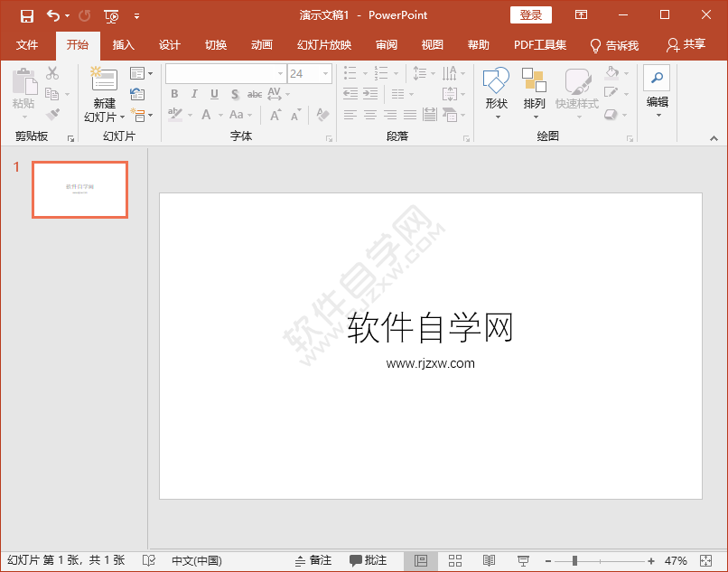Toggle the Notes (备注) pane
The width and height of the screenshot is (728, 572).
pyautogui.click(x=313, y=561)
